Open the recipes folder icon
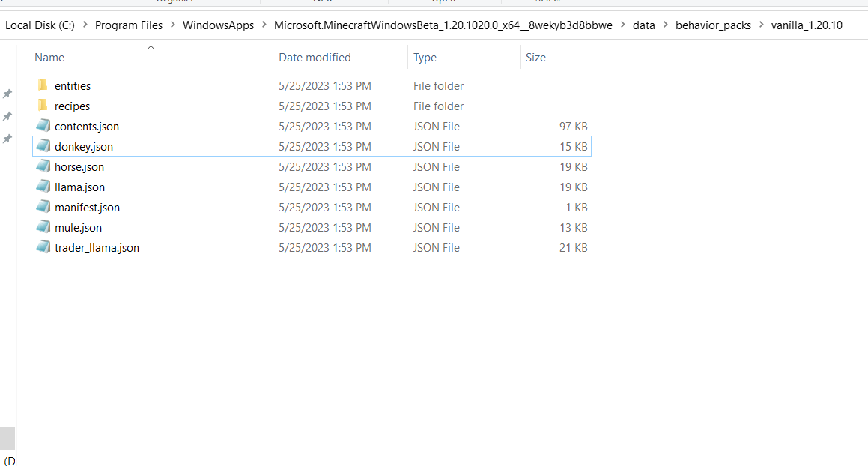 43,106
